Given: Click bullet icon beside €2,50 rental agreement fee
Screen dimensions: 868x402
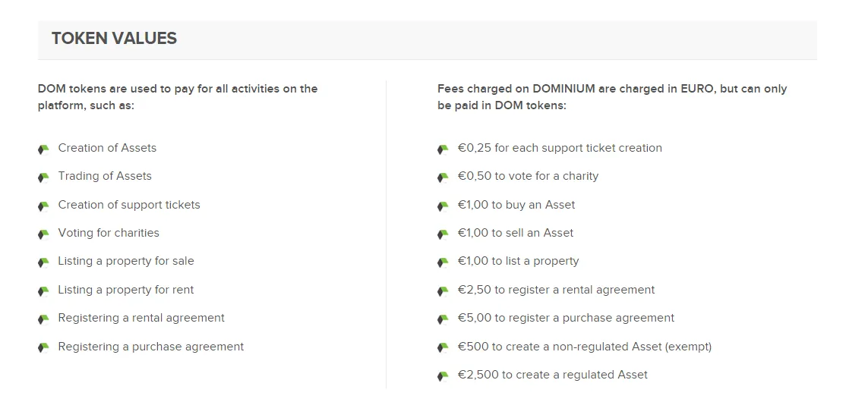Looking at the screenshot, I should point(443,291).
